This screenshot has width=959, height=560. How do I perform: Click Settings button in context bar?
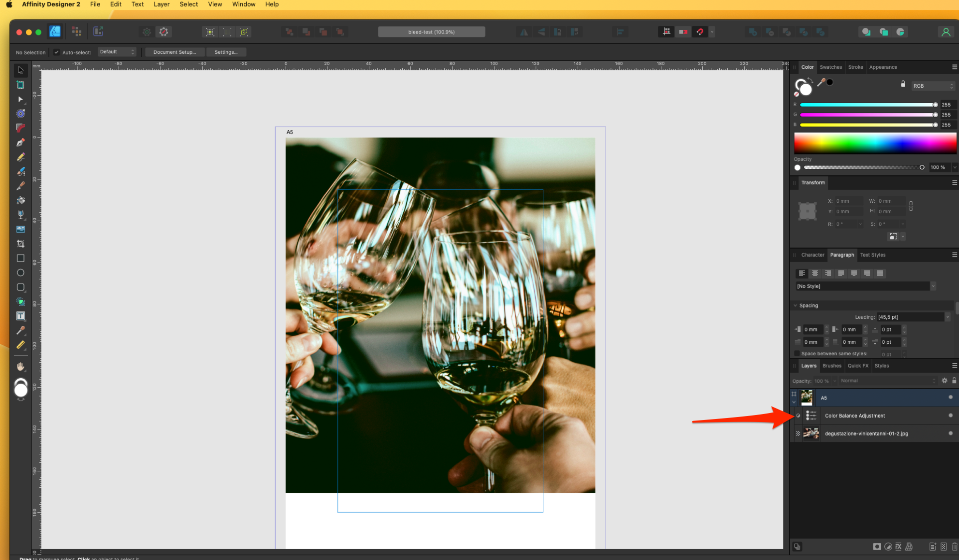tap(226, 52)
